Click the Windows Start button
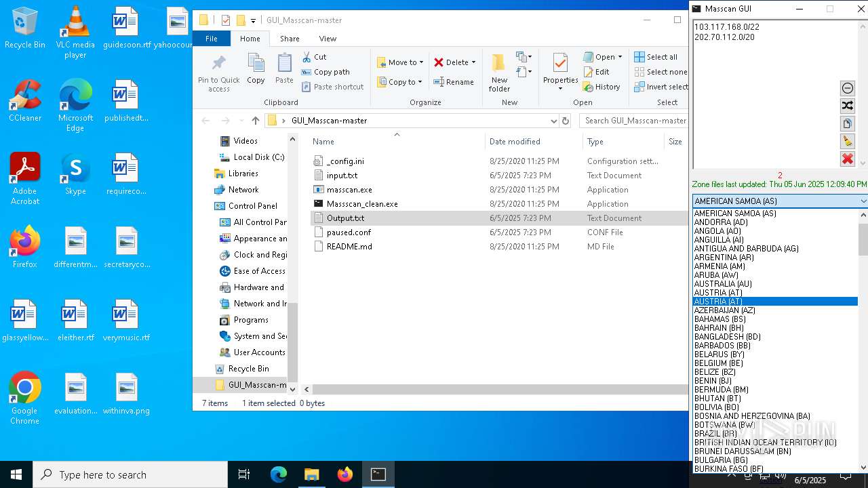Image resolution: width=868 pixels, height=488 pixels. click(x=16, y=474)
